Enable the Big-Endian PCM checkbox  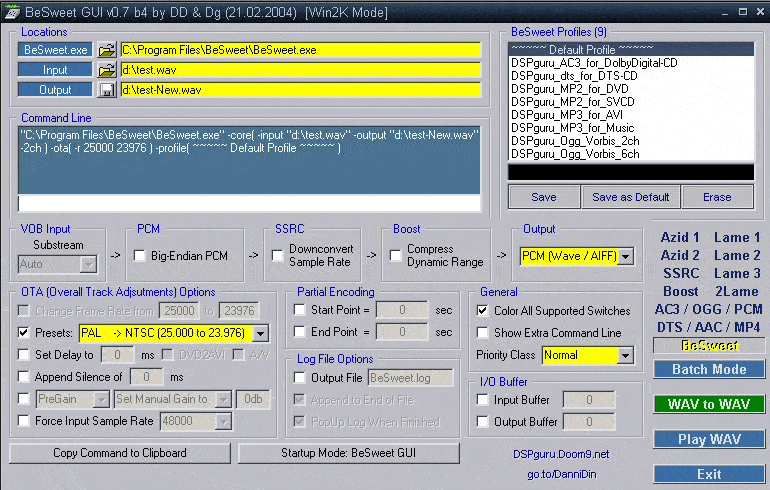pos(139,256)
